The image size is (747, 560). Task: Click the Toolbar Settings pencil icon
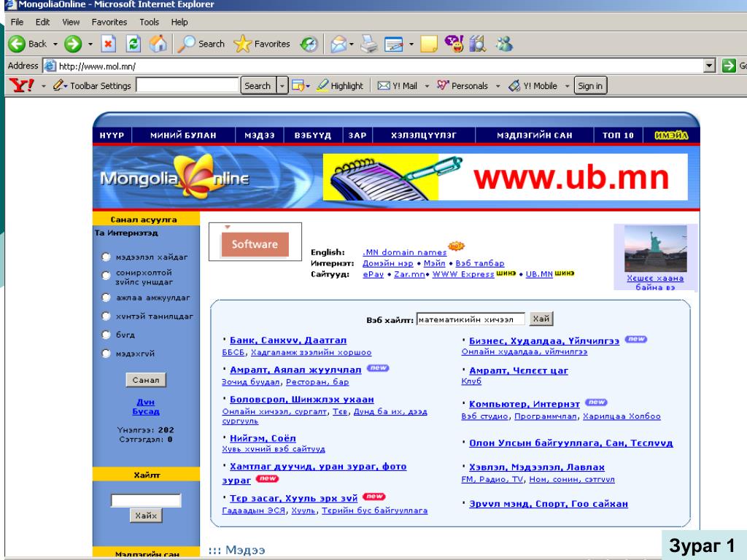coord(59,85)
